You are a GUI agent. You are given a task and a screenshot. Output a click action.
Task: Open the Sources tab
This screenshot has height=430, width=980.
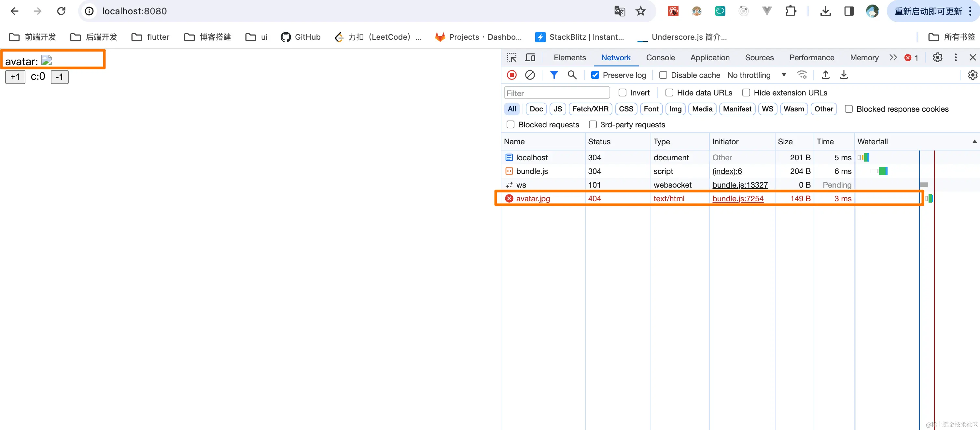(x=759, y=57)
